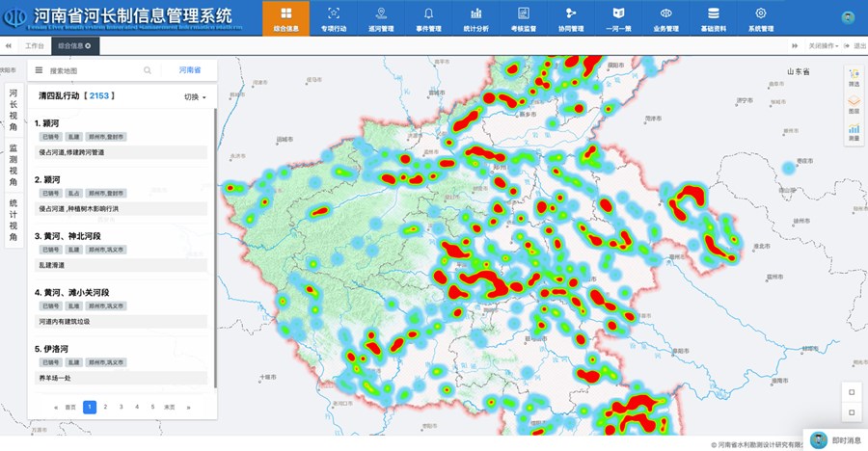Open 统计分析 chart icon
Viewport: 868px width, 451px height.
475,13
